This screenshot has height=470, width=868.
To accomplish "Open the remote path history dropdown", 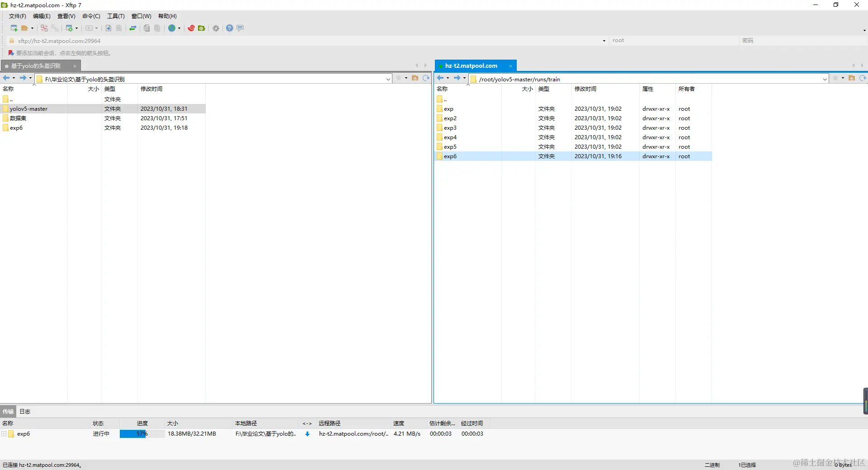I will coord(825,79).
